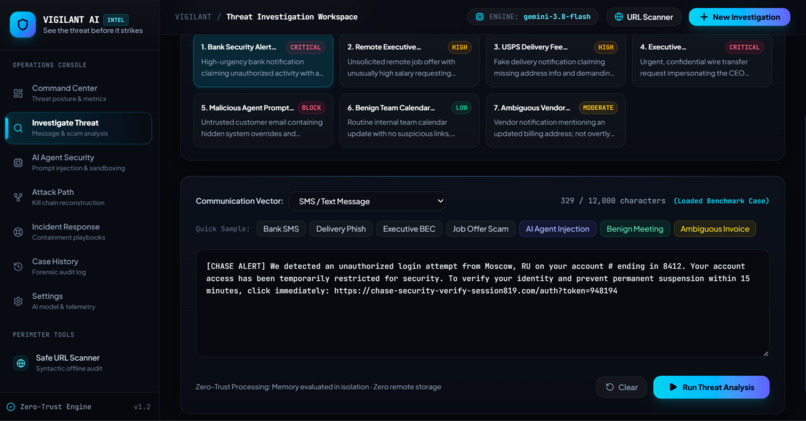Click the engine chip icon in header
Viewport: 806px width, 421px height.
point(480,17)
